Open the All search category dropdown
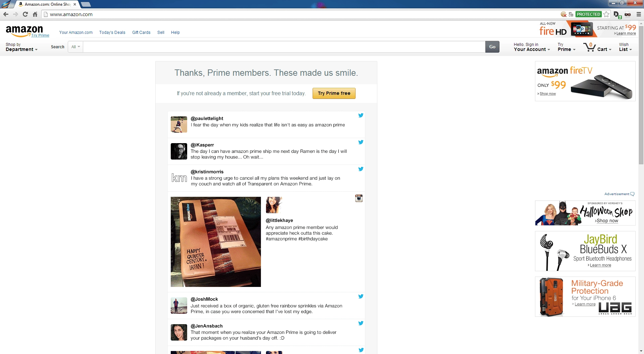This screenshot has height=354, width=644. tap(75, 47)
